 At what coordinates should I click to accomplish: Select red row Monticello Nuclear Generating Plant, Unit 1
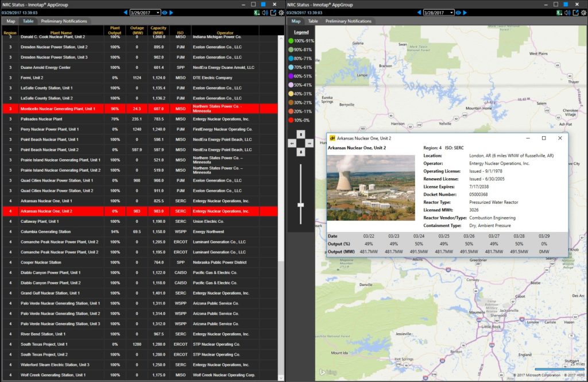pos(140,109)
